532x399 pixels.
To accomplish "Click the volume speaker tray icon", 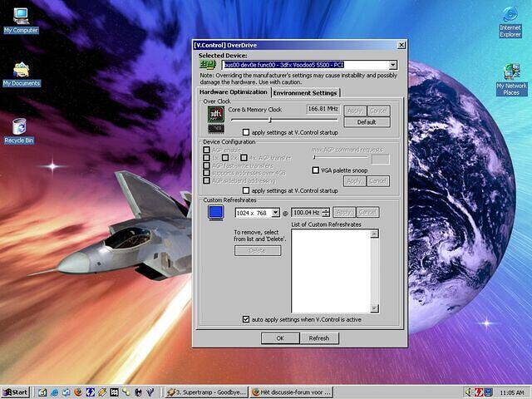I will (469, 392).
